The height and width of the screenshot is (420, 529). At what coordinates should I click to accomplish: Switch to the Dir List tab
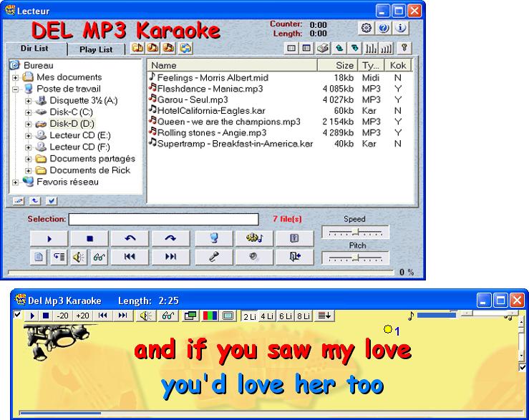pos(35,48)
